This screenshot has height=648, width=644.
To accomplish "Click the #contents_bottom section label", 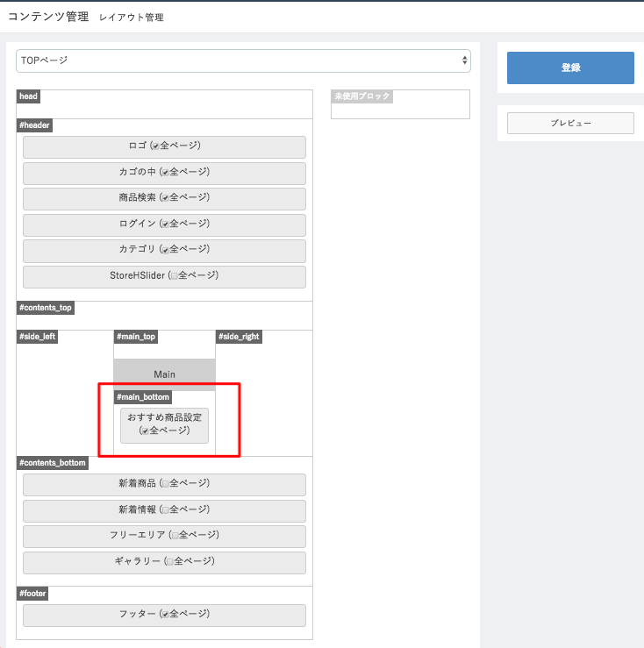I will [x=52, y=463].
